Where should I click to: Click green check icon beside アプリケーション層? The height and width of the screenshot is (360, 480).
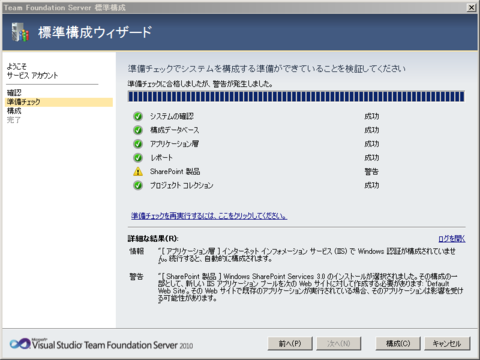click(138, 144)
